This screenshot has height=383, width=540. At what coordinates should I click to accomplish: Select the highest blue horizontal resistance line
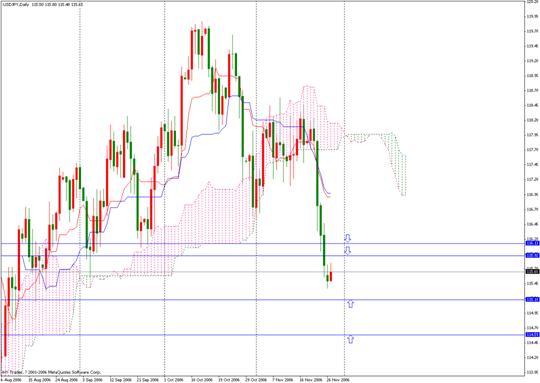pyautogui.click(x=262, y=244)
